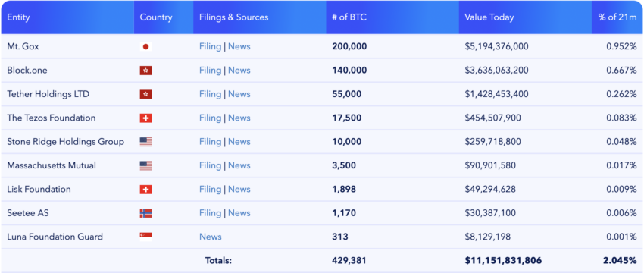Image resolution: width=644 pixels, height=273 pixels.
Task: Select The Tezos Foundation entity name
Action: 52,118
